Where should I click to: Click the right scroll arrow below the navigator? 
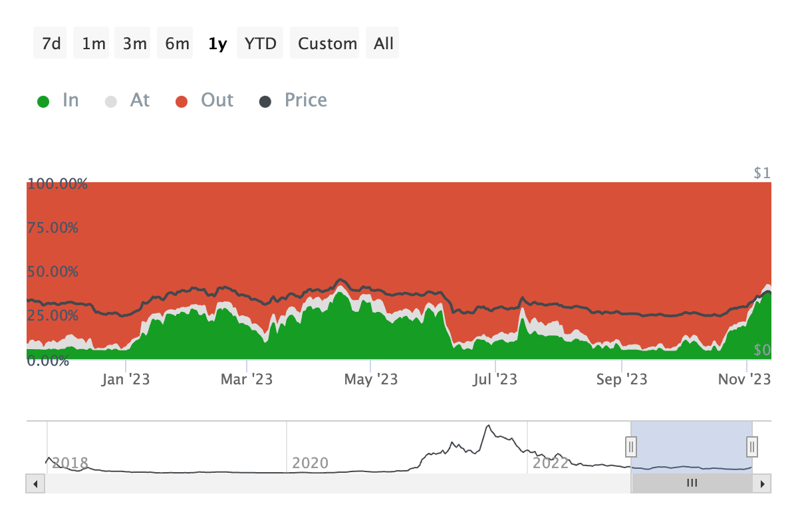[x=762, y=483]
